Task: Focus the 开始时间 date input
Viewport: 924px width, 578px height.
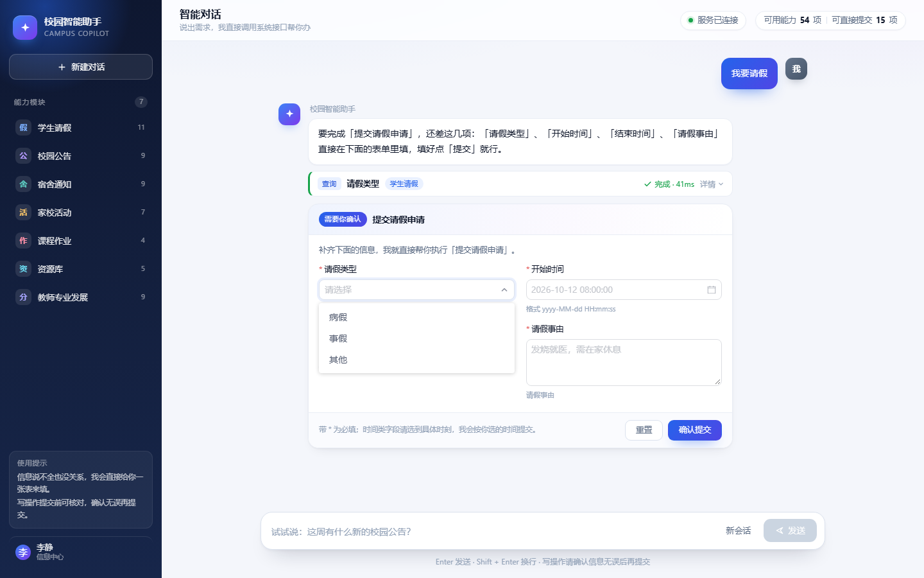Action: point(624,290)
